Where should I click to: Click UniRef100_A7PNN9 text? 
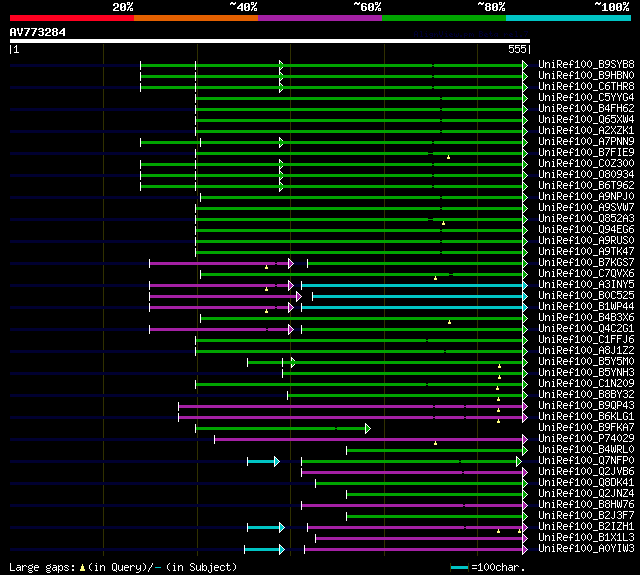coord(586,142)
